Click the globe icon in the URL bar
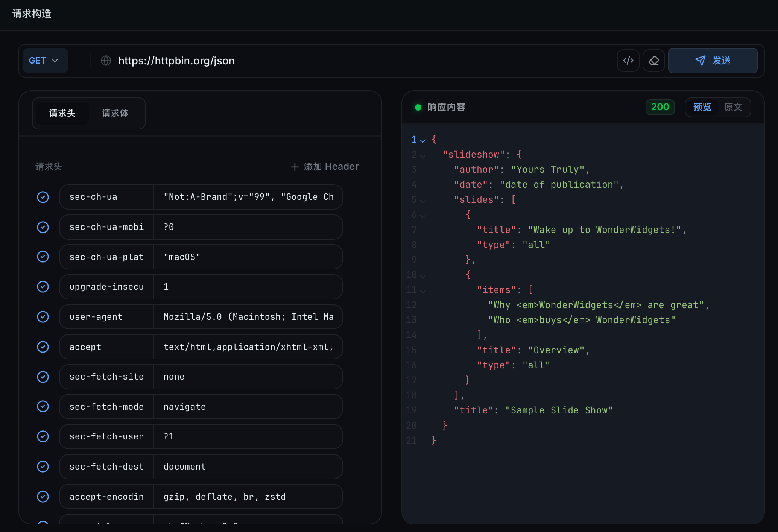This screenshot has width=778, height=532. point(106,61)
